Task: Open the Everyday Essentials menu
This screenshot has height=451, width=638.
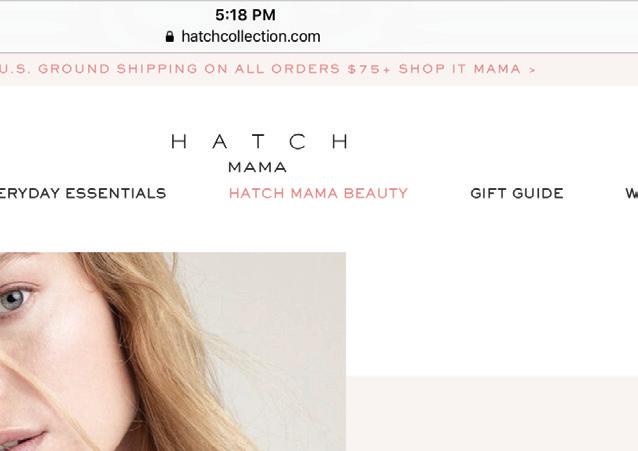Action: pyautogui.click(x=83, y=193)
